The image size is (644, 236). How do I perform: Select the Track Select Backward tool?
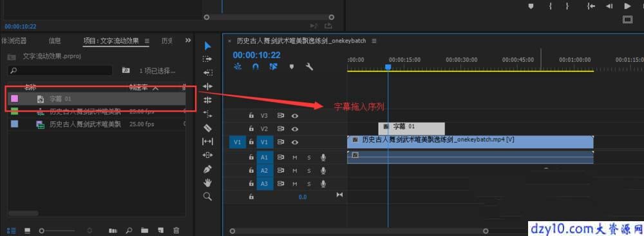click(208, 73)
